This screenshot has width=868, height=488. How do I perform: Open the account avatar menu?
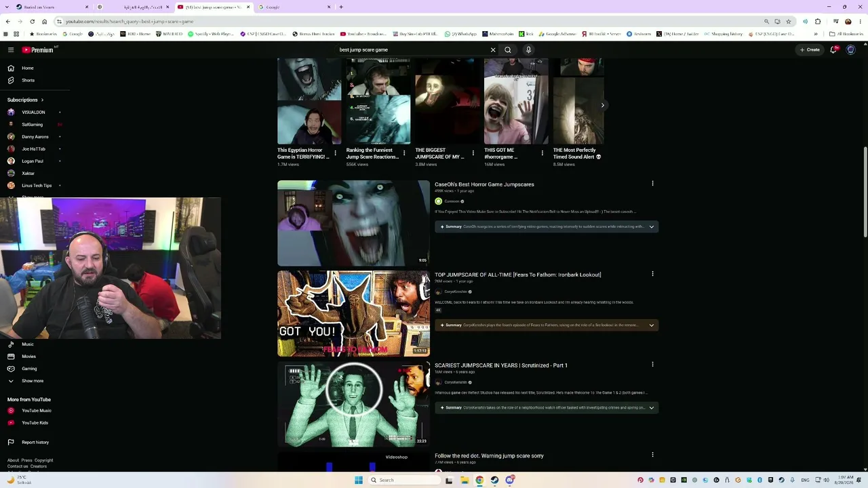[851, 49]
